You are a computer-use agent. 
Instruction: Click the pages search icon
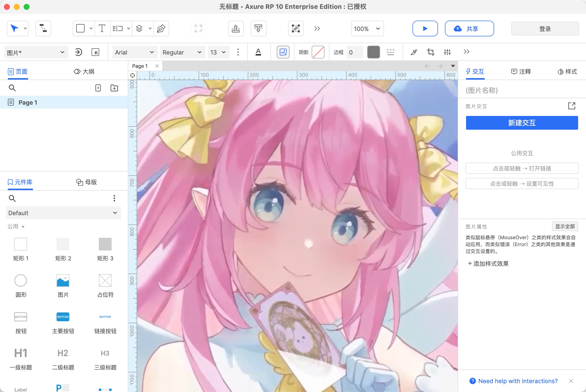pyautogui.click(x=12, y=88)
